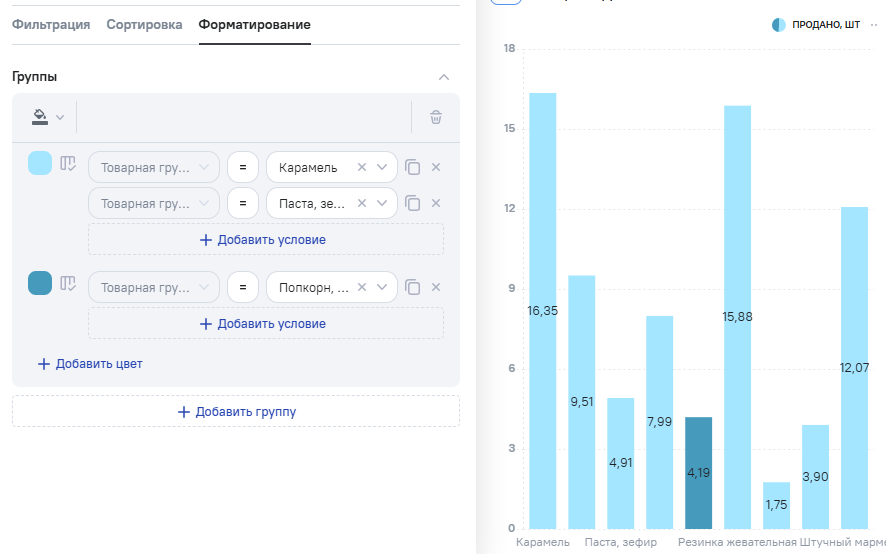This screenshot has height=554, width=893.
Task: Click the paint bucket fill icon
Action: (x=40, y=117)
